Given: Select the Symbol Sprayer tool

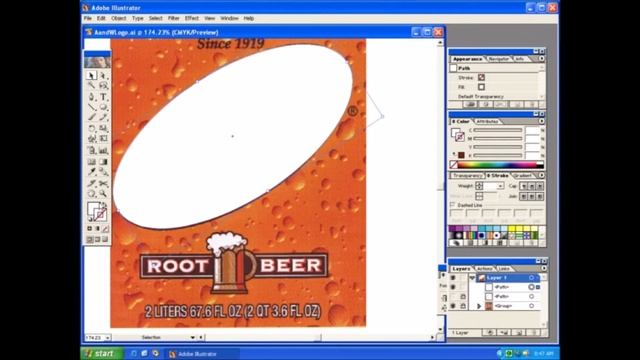Looking at the screenshot, I should click(92, 151).
